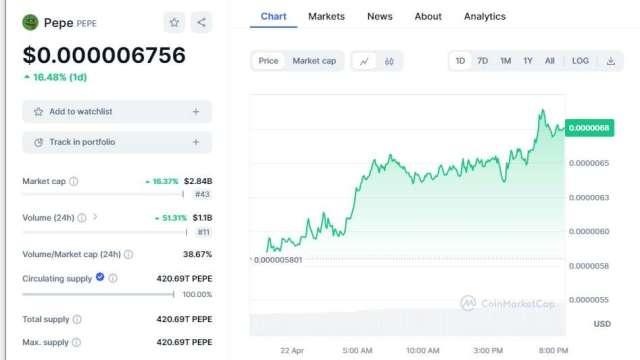This screenshot has width=640, height=360.
Task: Click the star favorite icon beside Pepe
Action: pyautogui.click(x=174, y=22)
